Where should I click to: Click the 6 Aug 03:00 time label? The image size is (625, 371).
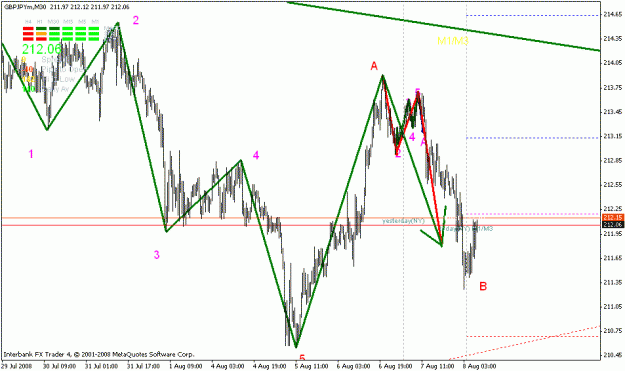coord(354,366)
